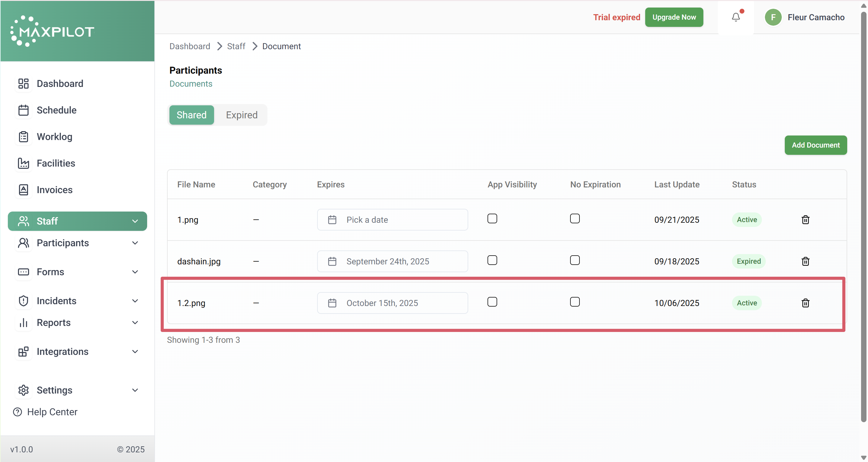The height and width of the screenshot is (462, 868).
Task: Open the Worklog clipboard icon in sidebar
Action: [23, 137]
